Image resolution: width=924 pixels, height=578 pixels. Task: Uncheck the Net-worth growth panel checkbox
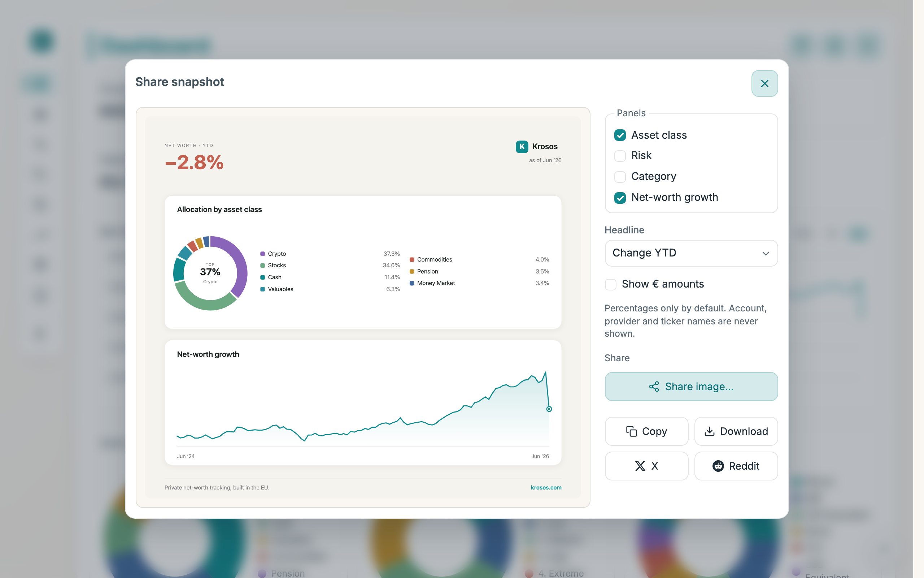click(x=620, y=198)
